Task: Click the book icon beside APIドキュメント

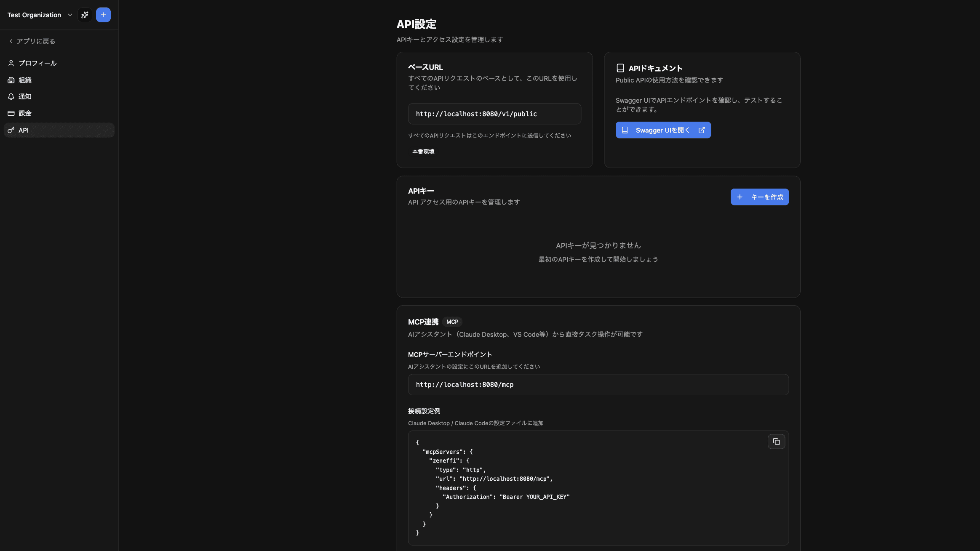Action: (621, 67)
